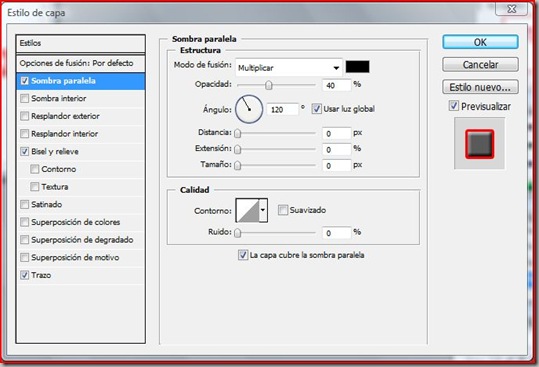Open the Bisel y relieve settings
The image size is (539, 367).
[x=80, y=152]
